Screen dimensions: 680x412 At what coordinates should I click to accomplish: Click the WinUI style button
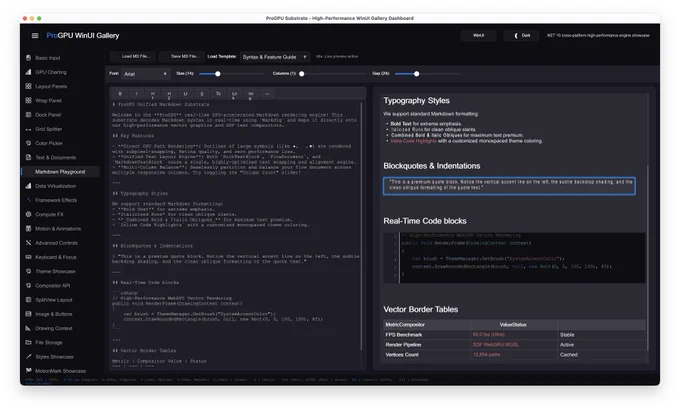coord(478,36)
